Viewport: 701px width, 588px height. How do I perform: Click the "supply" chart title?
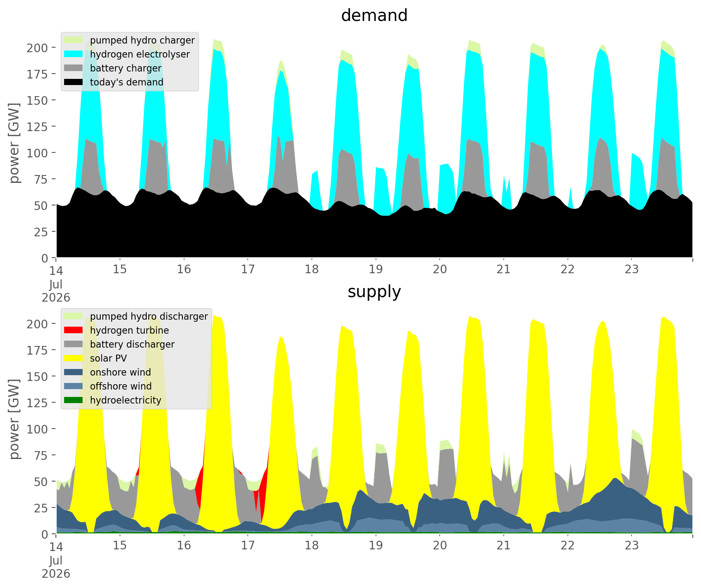(x=374, y=292)
